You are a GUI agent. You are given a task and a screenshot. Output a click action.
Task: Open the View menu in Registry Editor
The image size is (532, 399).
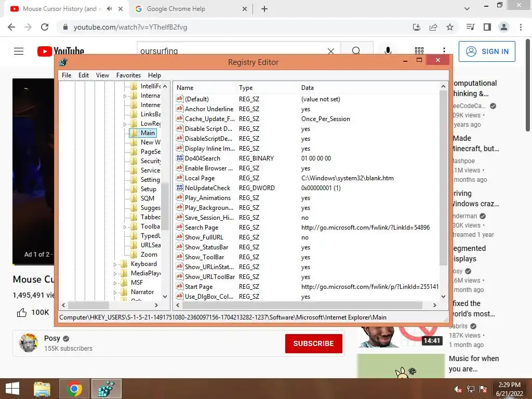(x=102, y=75)
